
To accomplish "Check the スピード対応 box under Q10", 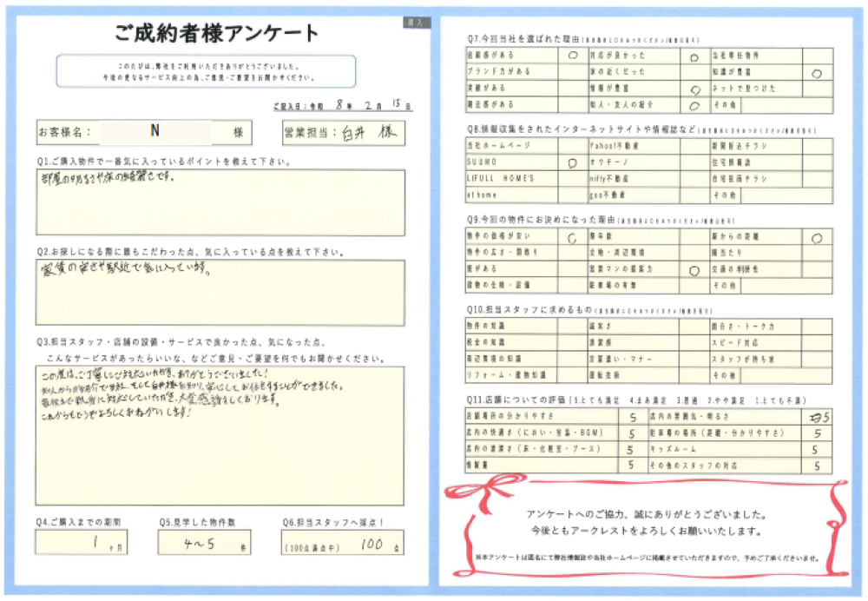I will [x=816, y=341].
